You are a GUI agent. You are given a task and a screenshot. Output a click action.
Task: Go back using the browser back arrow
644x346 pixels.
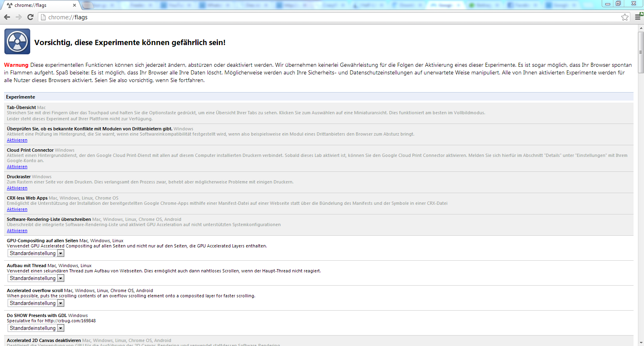click(7, 17)
